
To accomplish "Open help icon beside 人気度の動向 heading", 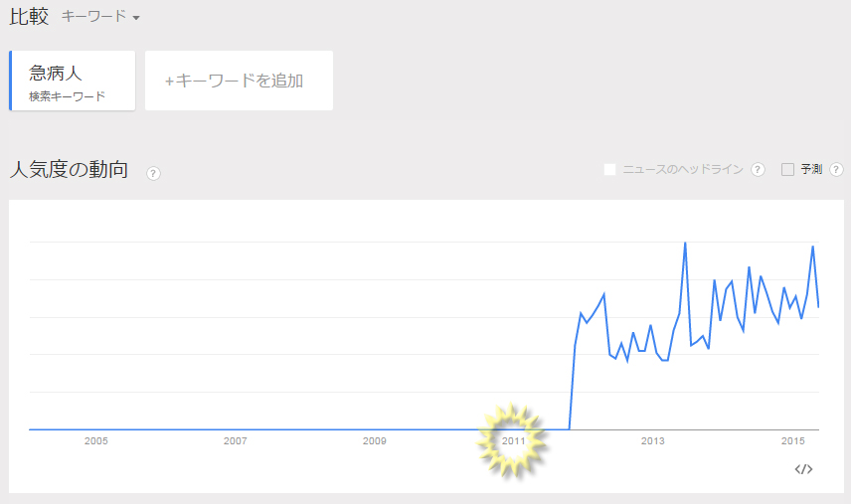I will [x=153, y=173].
